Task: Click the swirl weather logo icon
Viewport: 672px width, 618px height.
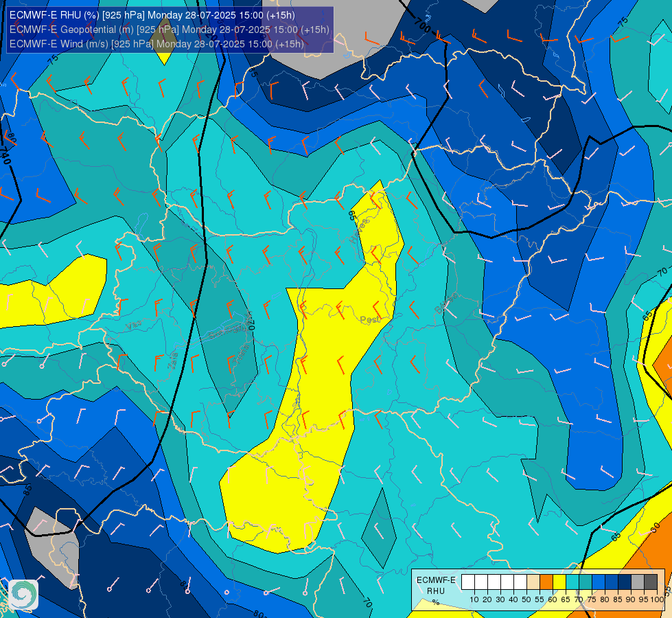Action: 23,595
